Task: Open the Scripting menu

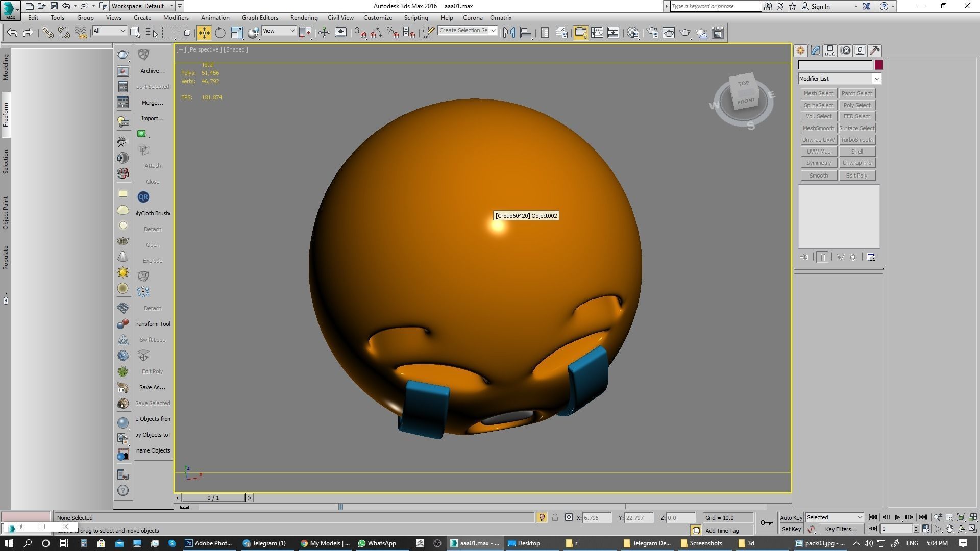Action: point(416,18)
